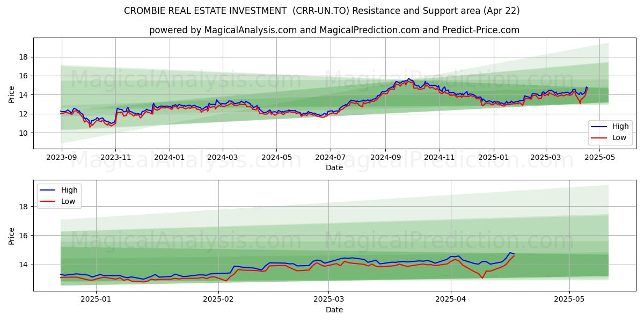644x322 pixels.
Task: Click the chart title mentioning CRR-UN.TO
Action: point(321,11)
